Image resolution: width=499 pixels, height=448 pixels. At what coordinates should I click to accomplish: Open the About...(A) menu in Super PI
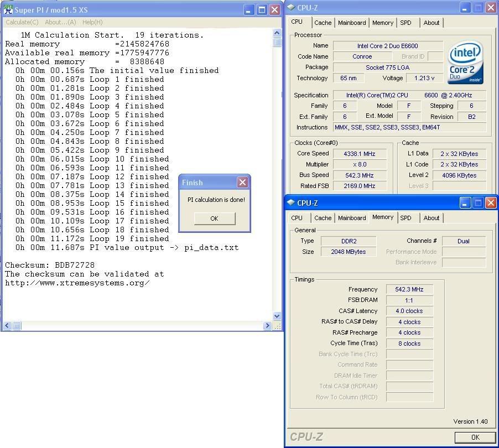[60, 22]
